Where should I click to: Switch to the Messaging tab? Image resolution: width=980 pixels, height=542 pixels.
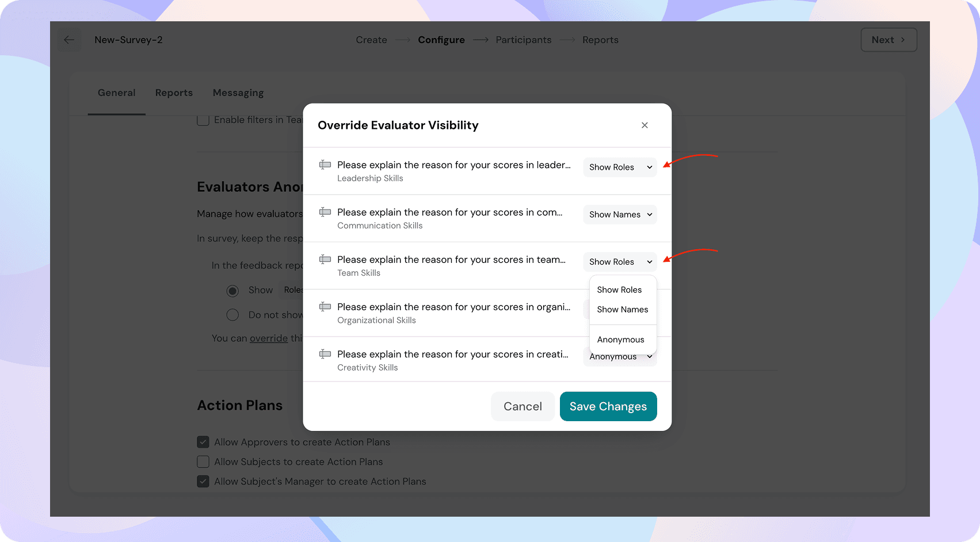point(238,93)
